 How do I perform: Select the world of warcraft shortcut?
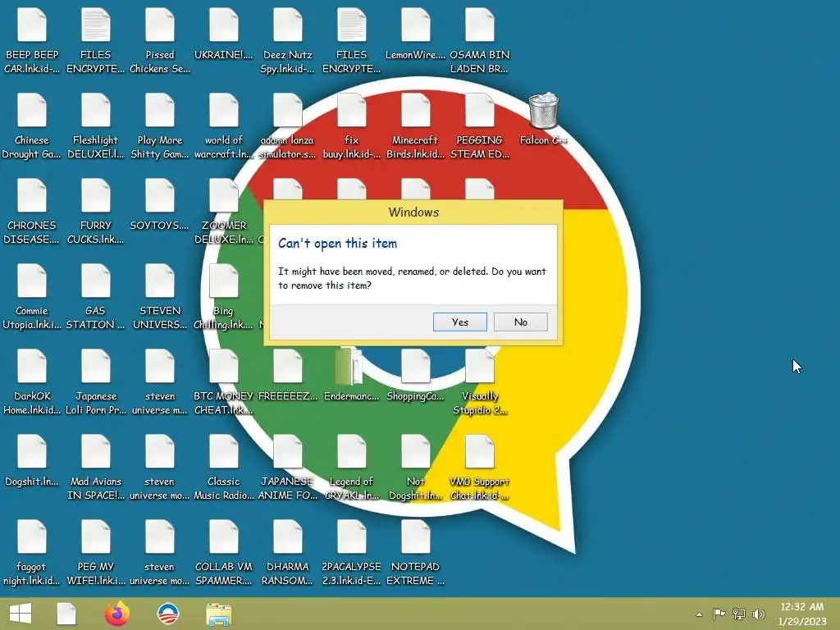click(x=223, y=126)
